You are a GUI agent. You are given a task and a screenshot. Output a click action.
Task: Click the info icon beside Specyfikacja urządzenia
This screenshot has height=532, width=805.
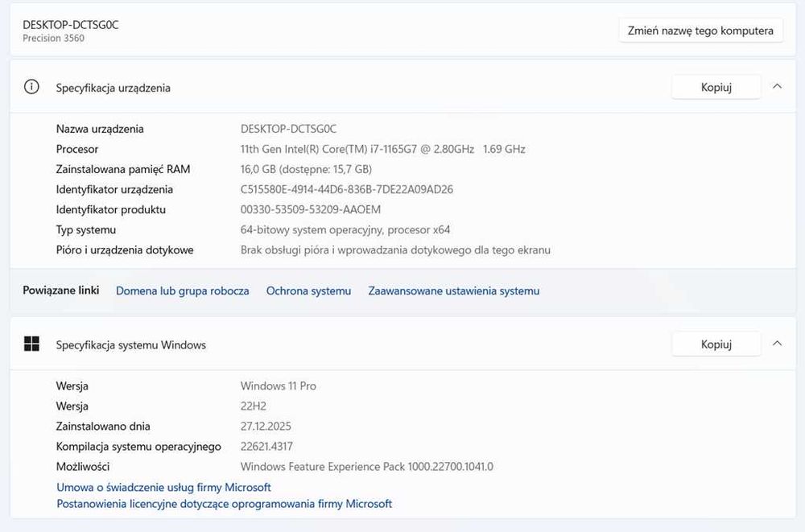click(31, 87)
